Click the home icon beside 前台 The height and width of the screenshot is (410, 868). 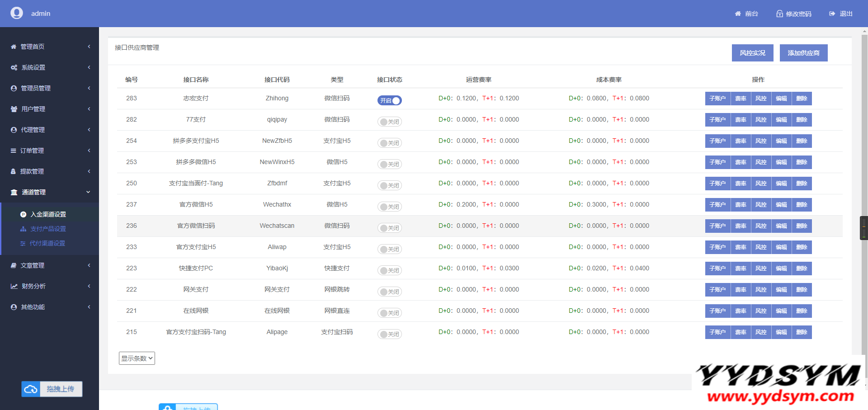738,14
